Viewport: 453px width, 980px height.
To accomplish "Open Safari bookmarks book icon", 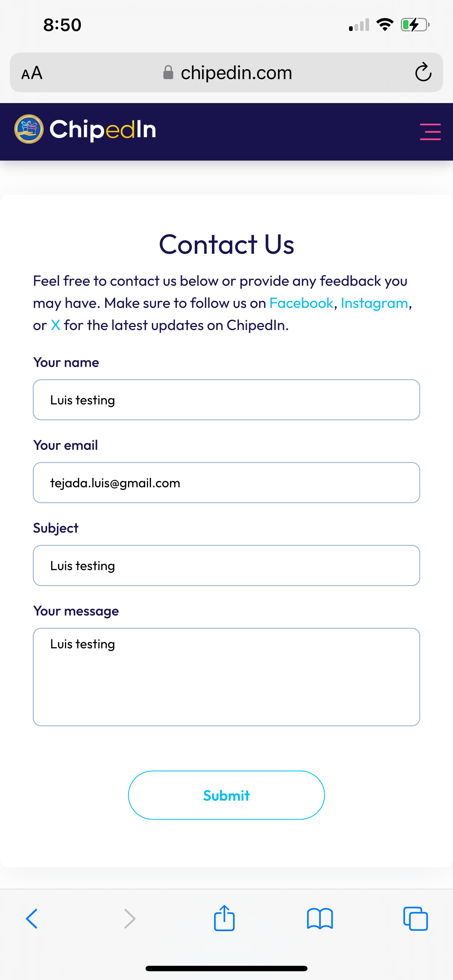I will (320, 919).
